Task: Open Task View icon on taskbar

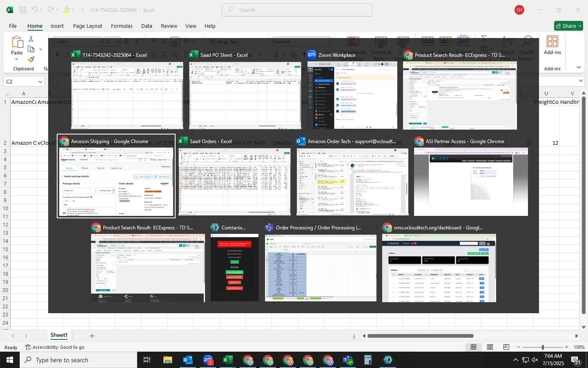Action: (x=147, y=360)
